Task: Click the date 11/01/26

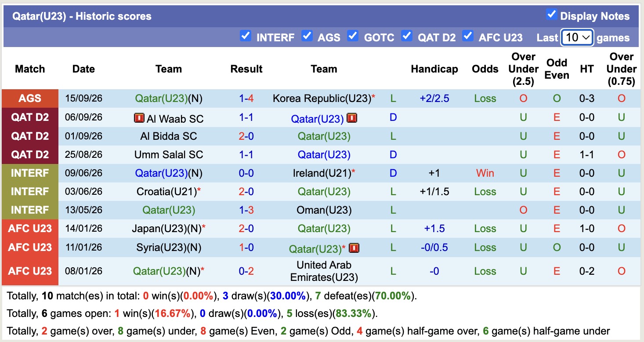Action: coord(83,247)
